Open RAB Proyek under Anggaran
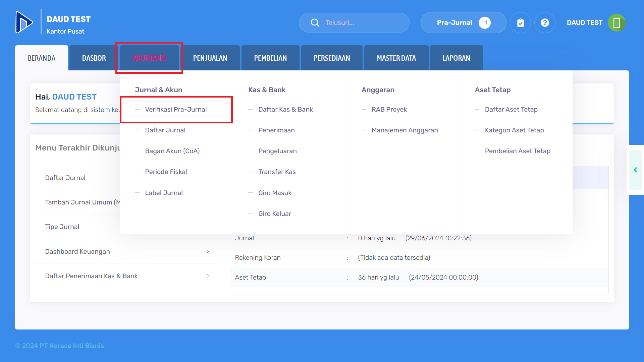 pos(389,109)
